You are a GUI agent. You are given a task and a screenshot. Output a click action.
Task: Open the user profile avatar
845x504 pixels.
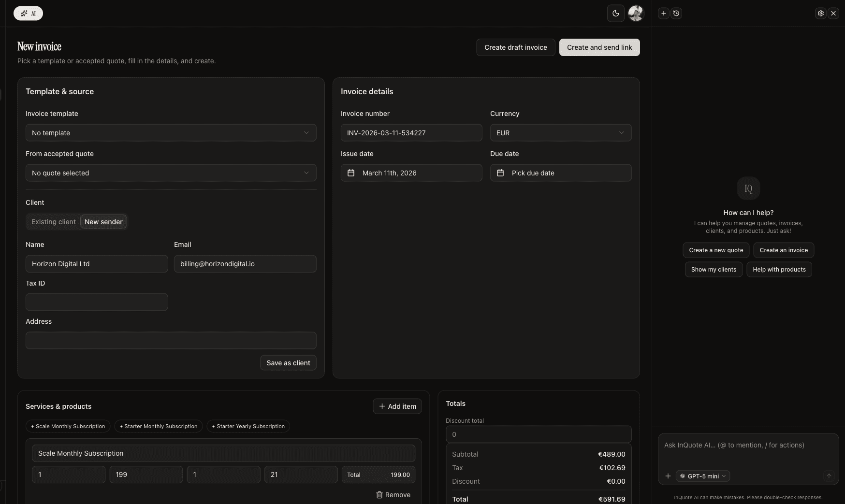tap(636, 14)
